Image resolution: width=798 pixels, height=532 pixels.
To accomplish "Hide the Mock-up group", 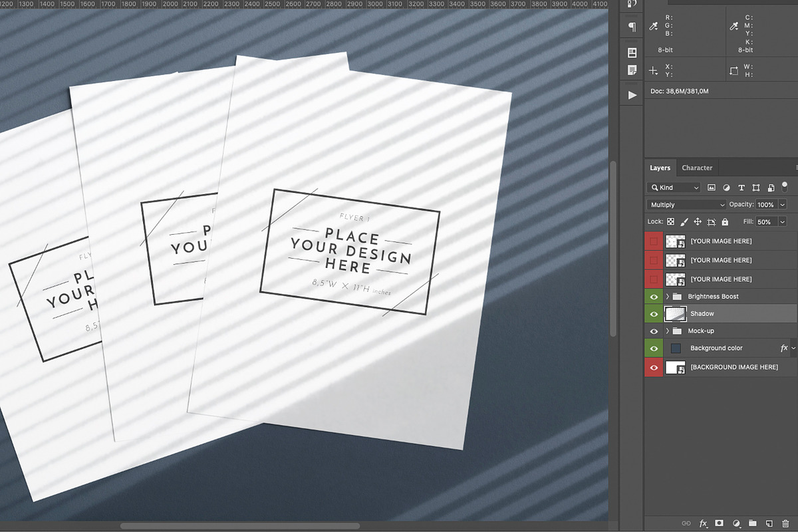I will pyautogui.click(x=654, y=331).
